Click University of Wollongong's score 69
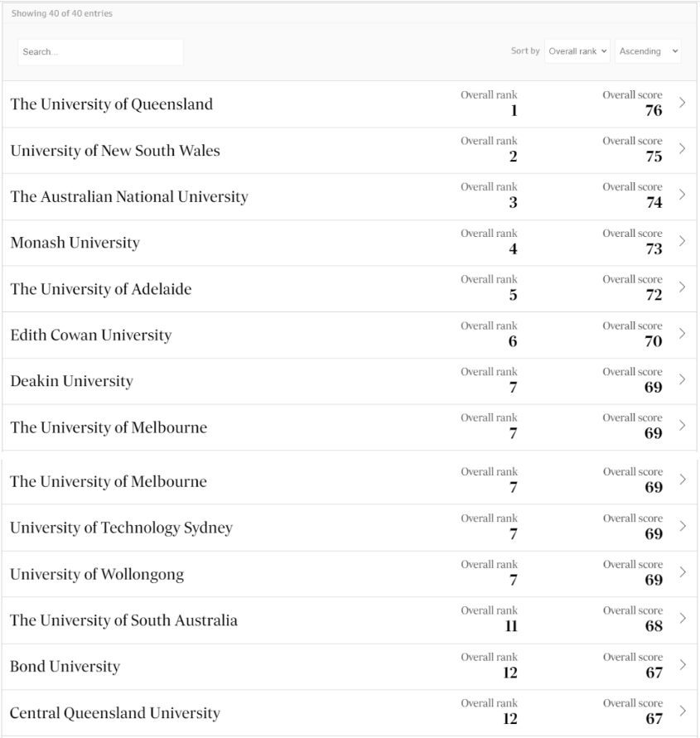The height and width of the screenshot is (738, 700). click(x=654, y=580)
